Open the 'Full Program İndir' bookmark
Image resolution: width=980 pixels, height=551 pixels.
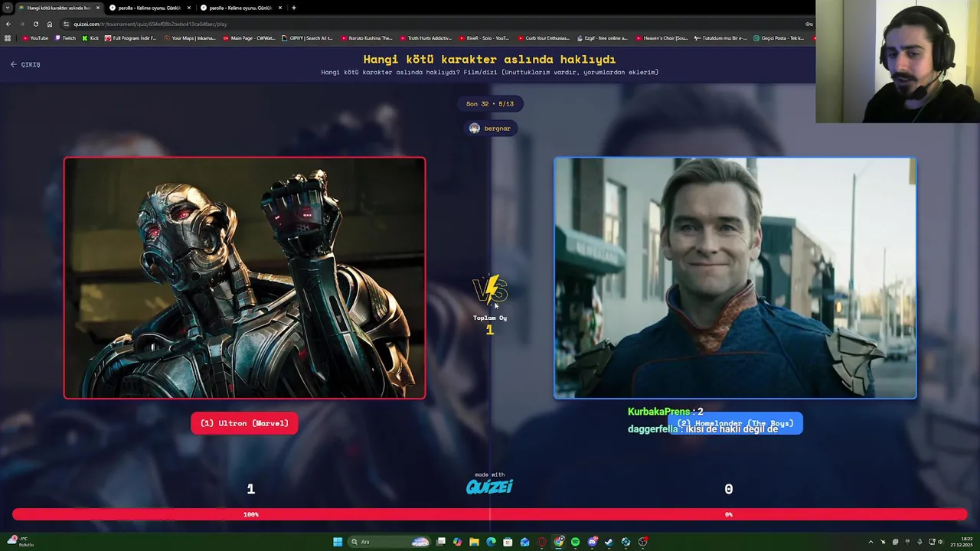point(131,37)
